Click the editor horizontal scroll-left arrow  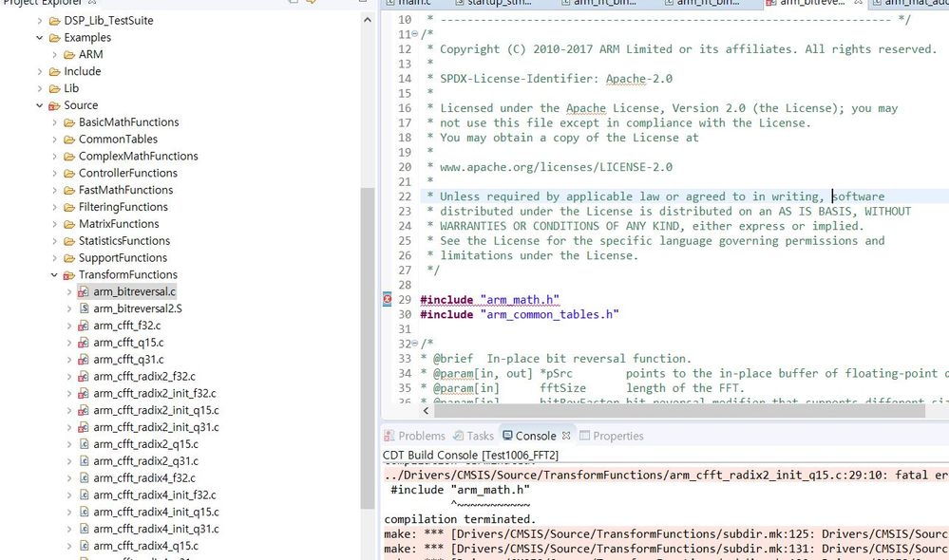427,411
